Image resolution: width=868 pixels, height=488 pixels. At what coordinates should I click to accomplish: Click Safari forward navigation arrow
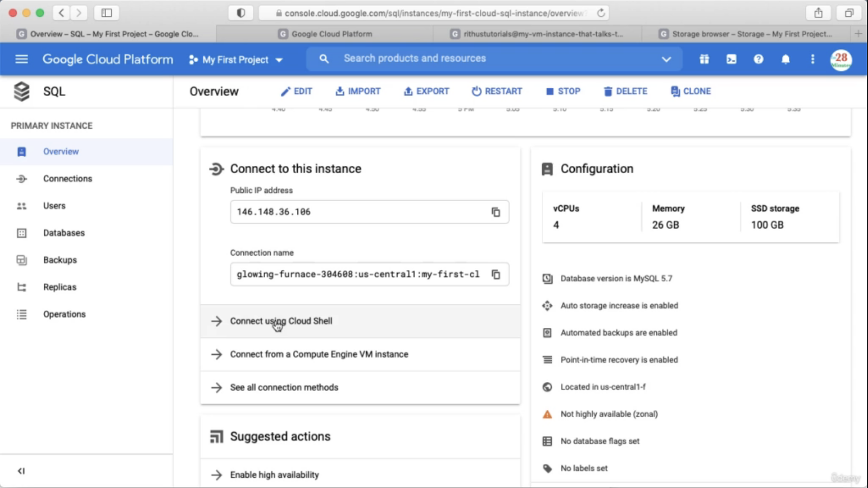click(x=79, y=13)
